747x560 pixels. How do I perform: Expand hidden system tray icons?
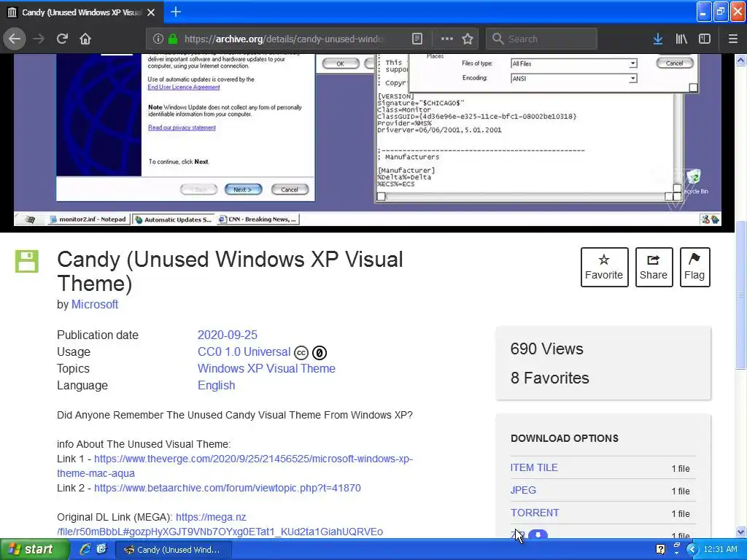click(x=692, y=550)
